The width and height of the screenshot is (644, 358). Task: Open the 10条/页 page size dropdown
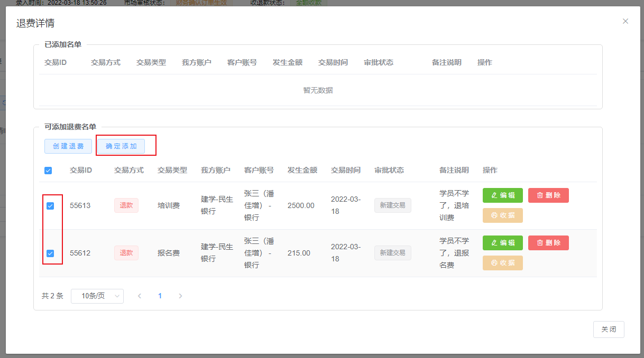97,296
